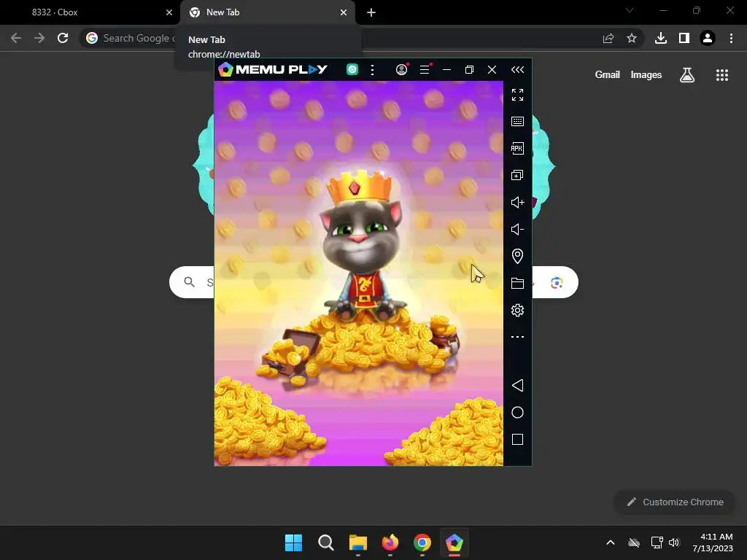This screenshot has width=747, height=560.
Task: Click the Google search box magnifier
Action: 189,282
